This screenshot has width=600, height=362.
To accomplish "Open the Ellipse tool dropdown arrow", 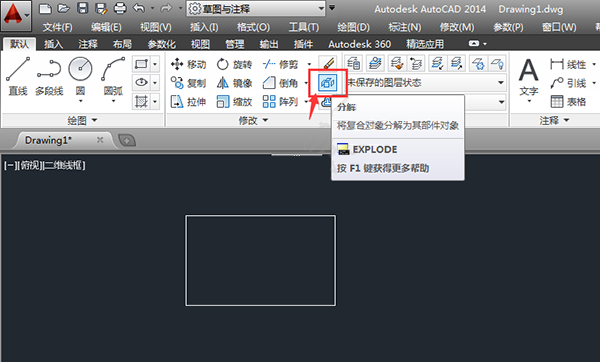I will (155, 82).
